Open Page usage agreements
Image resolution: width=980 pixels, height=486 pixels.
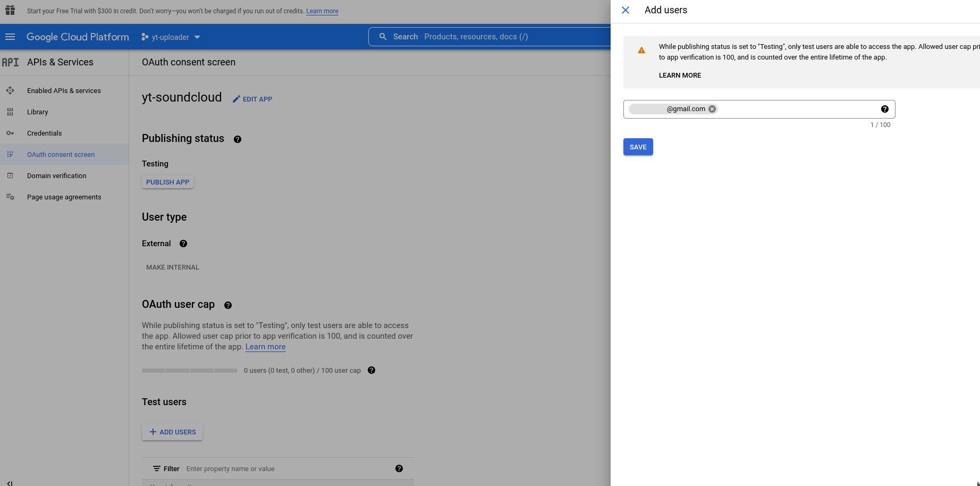click(64, 197)
